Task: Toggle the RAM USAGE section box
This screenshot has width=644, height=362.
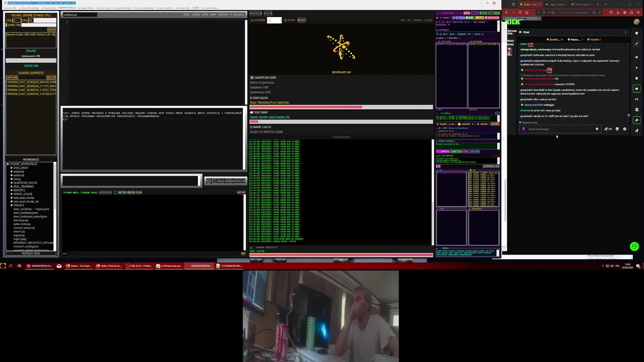Action: click(251, 98)
